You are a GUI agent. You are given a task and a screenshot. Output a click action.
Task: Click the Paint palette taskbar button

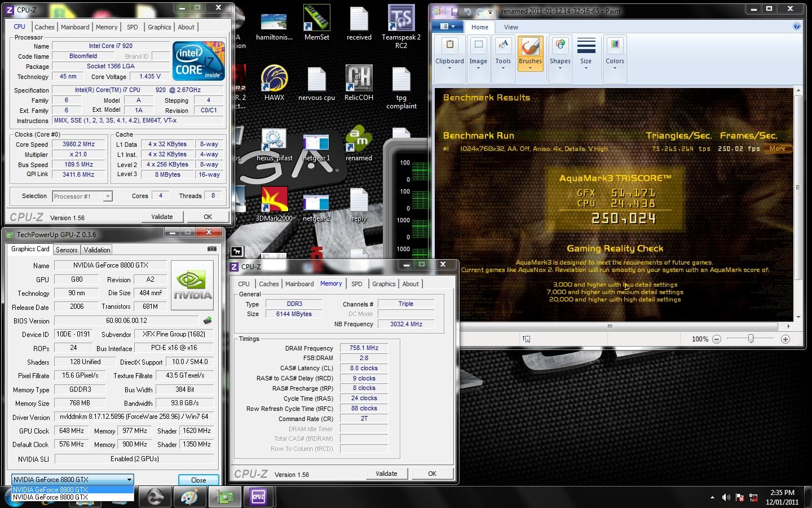(189, 497)
